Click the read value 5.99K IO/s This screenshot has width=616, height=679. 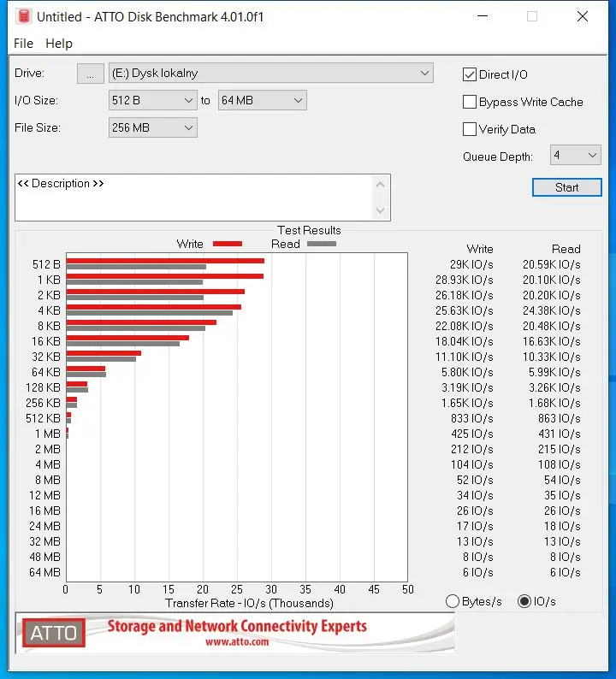(554, 372)
